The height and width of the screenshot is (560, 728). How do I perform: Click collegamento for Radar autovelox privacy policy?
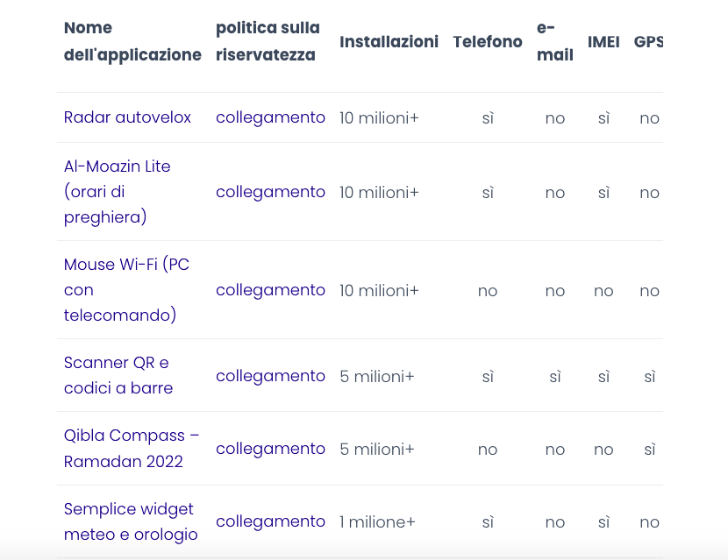click(x=270, y=117)
